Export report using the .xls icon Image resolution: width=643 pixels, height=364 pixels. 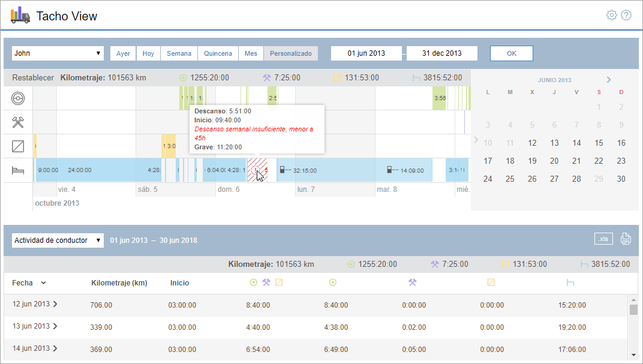(x=603, y=239)
